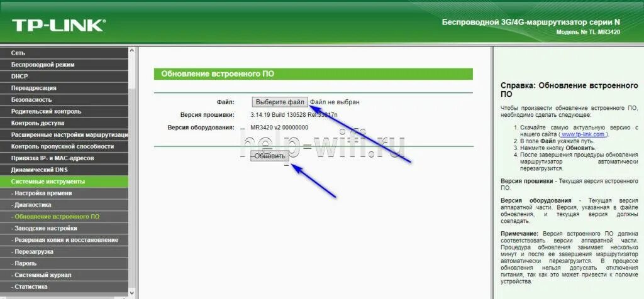Open Родительский контроль page
The height and width of the screenshot is (299, 644).
(64, 112)
